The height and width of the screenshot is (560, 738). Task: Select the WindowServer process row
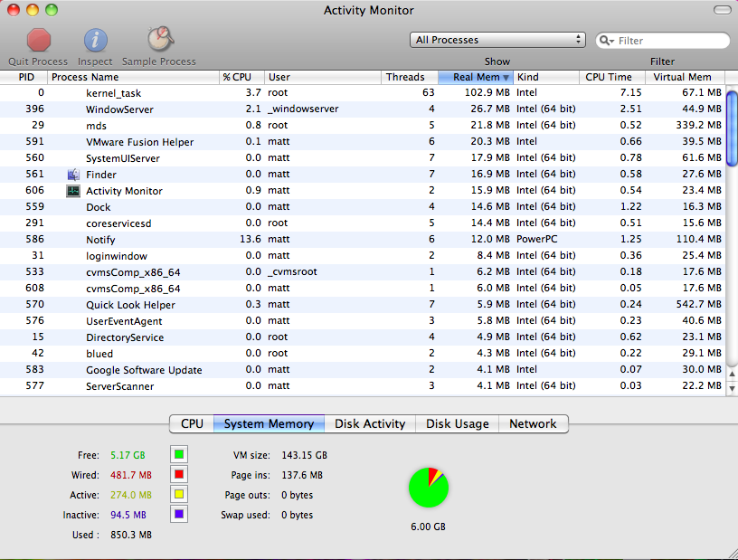[363, 109]
